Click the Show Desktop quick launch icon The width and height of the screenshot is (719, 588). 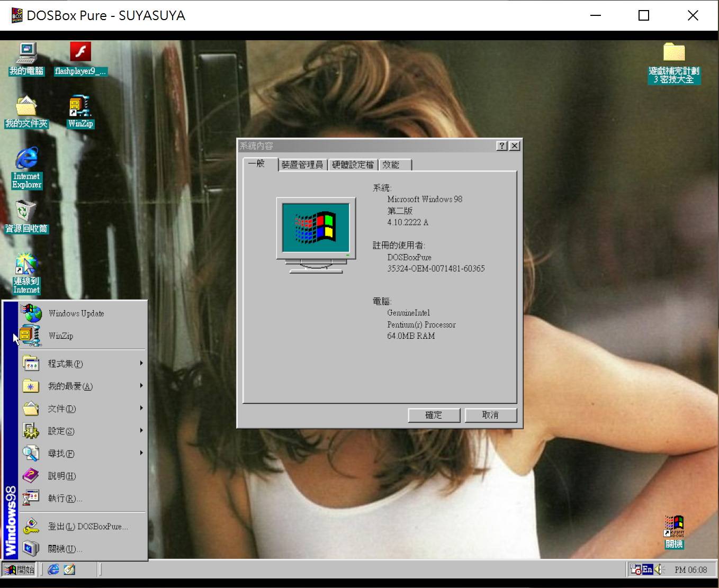[69, 569]
